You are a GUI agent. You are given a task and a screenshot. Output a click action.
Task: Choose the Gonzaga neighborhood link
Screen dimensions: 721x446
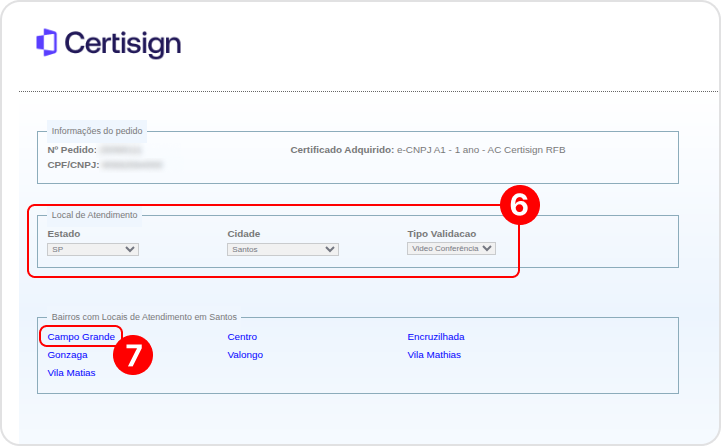(x=68, y=355)
